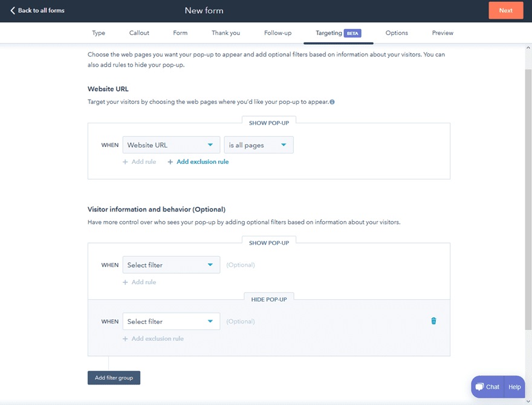
Task: Switch to the Form tab
Action: (x=180, y=33)
